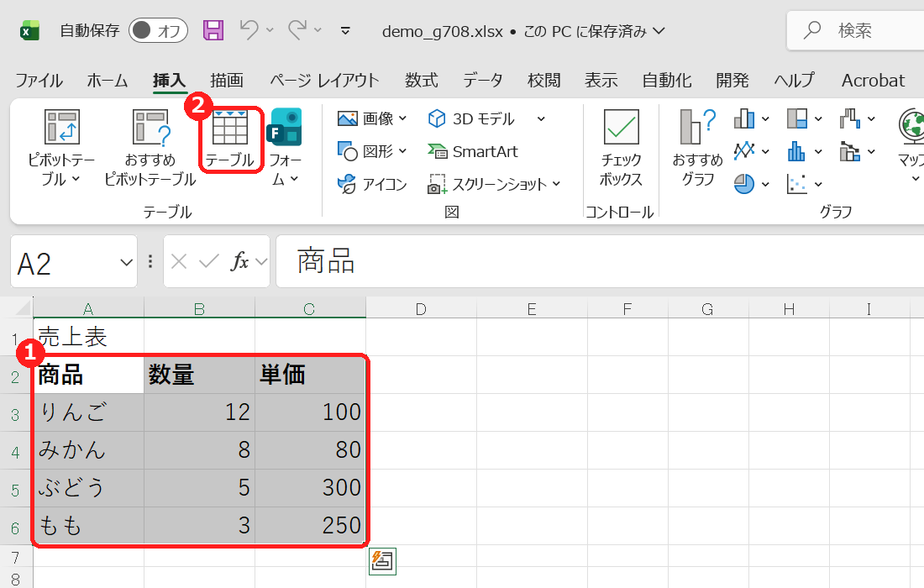Click the insert function fx button

(240, 261)
